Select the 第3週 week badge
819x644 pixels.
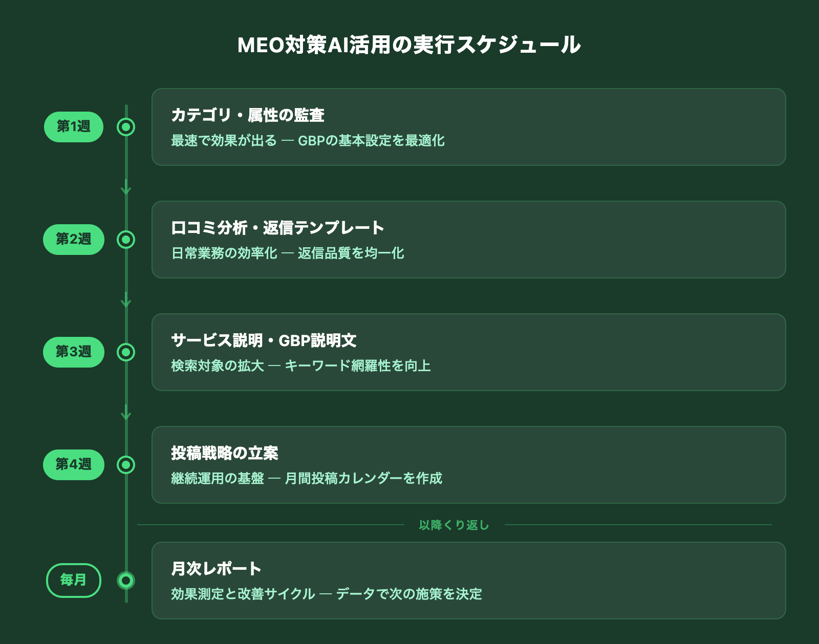point(74,352)
